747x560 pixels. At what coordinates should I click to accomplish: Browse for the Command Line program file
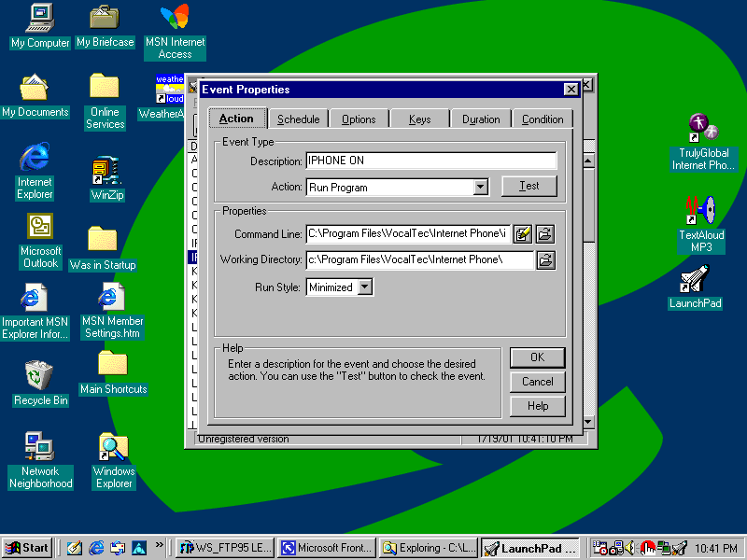coord(545,234)
